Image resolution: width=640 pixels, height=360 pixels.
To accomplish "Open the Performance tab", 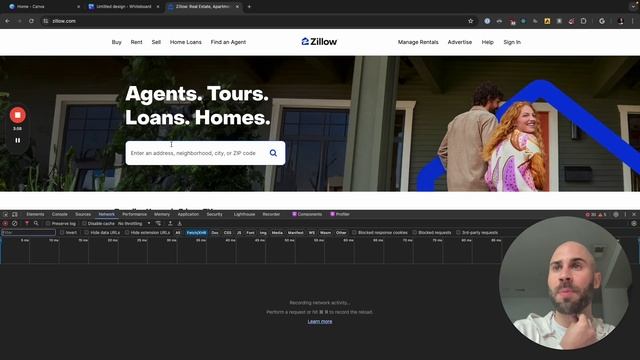I will coord(134,214).
